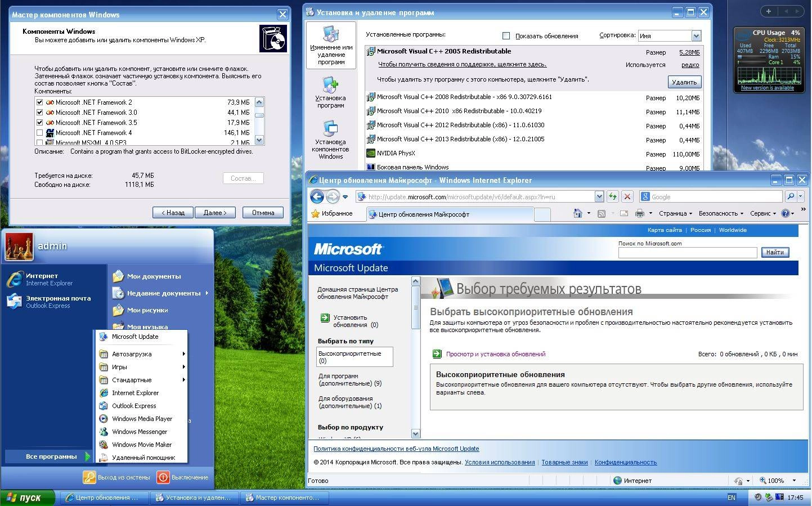Click the Print icon in IE toolbar

tap(639, 213)
